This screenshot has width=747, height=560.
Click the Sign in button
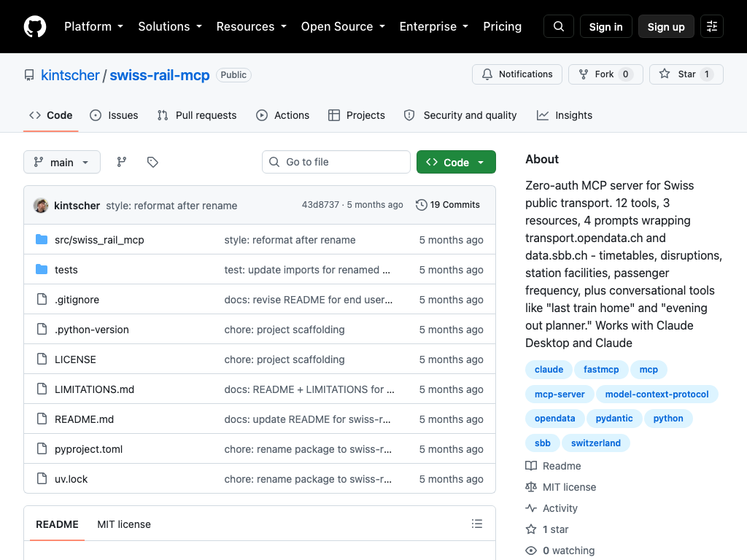pyautogui.click(x=605, y=27)
